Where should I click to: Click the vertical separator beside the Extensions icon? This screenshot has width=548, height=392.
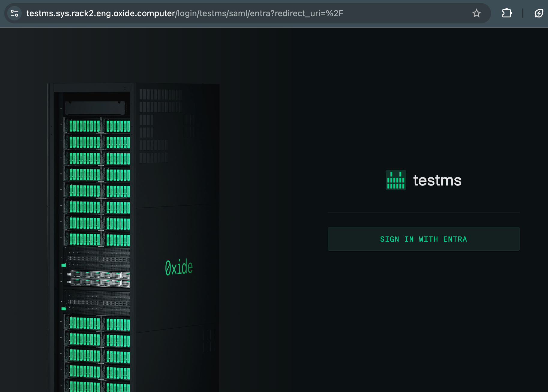click(x=522, y=13)
